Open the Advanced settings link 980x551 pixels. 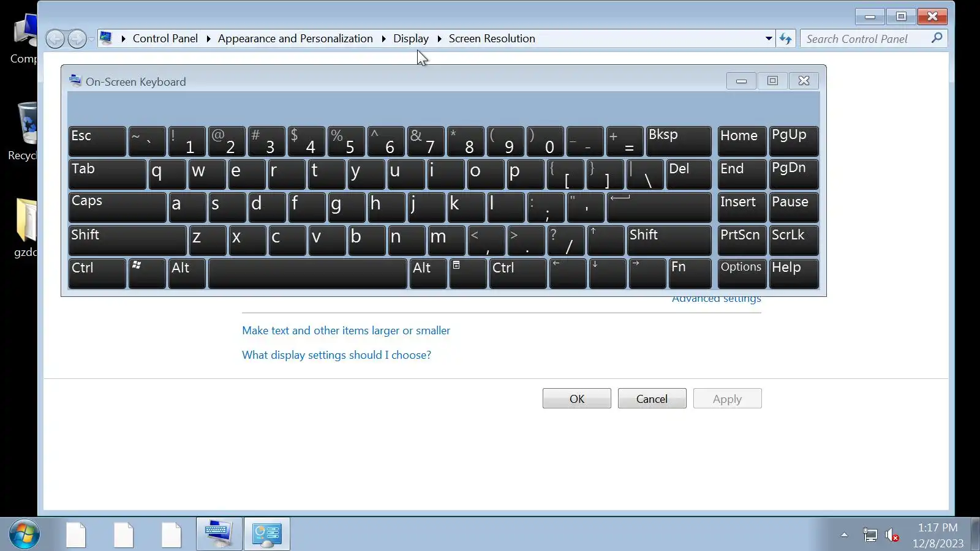[717, 299]
